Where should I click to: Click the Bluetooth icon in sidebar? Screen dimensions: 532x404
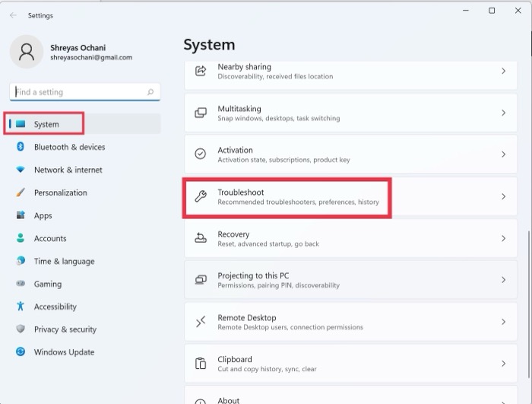pyautogui.click(x=21, y=147)
